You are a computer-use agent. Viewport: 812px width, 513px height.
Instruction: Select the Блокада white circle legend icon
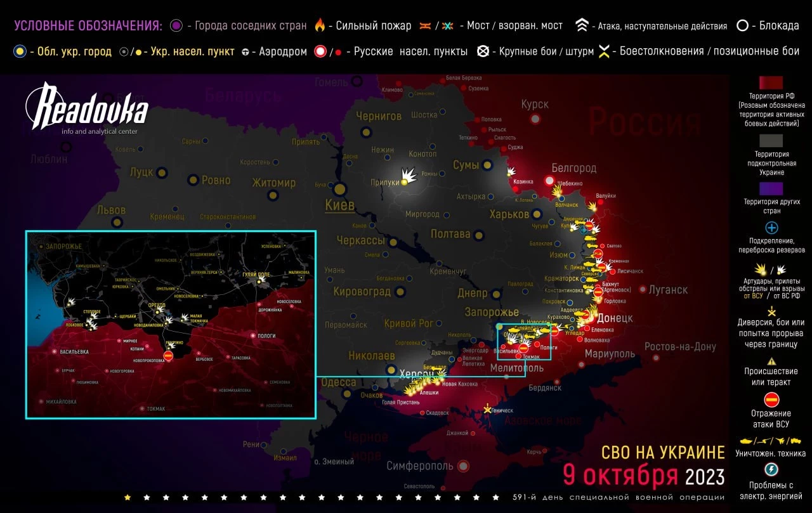(x=742, y=26)
